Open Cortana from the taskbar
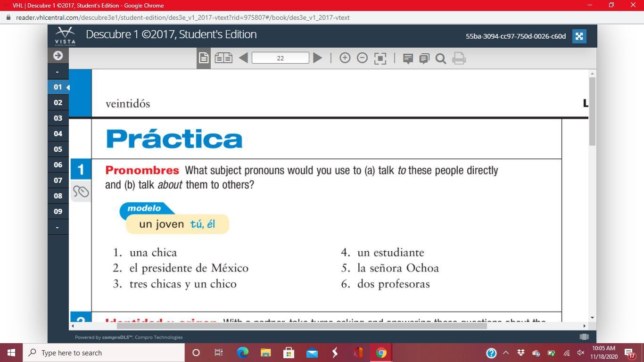Screen dimensions: 644x362 point(196,353)
